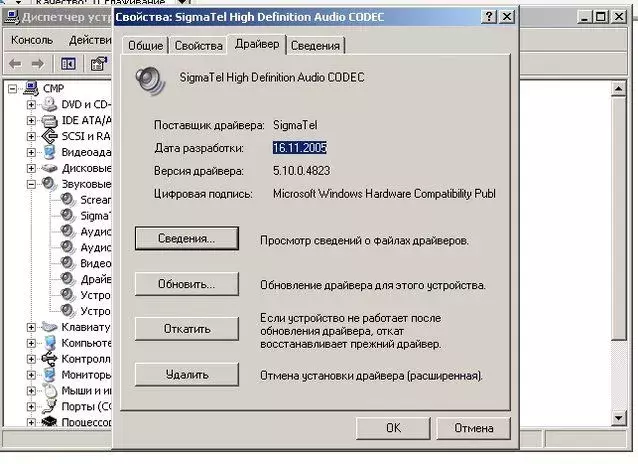Viewport: 638px width, 464px height.
Task: Switch to the Общие tab
Action: 146,46
